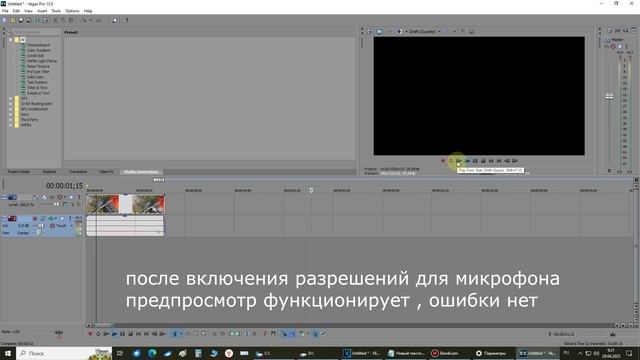Toggle Loop Playback in timeline transport

click(98, 334)
